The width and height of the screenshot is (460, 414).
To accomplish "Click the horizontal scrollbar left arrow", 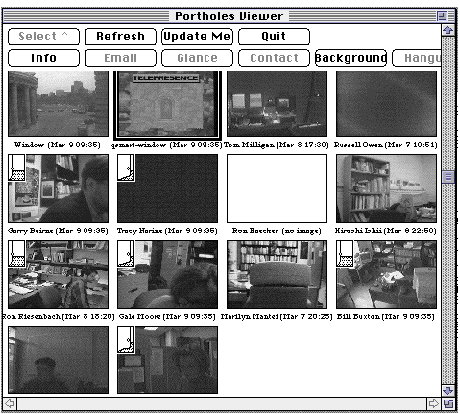I will coord(10,404).
